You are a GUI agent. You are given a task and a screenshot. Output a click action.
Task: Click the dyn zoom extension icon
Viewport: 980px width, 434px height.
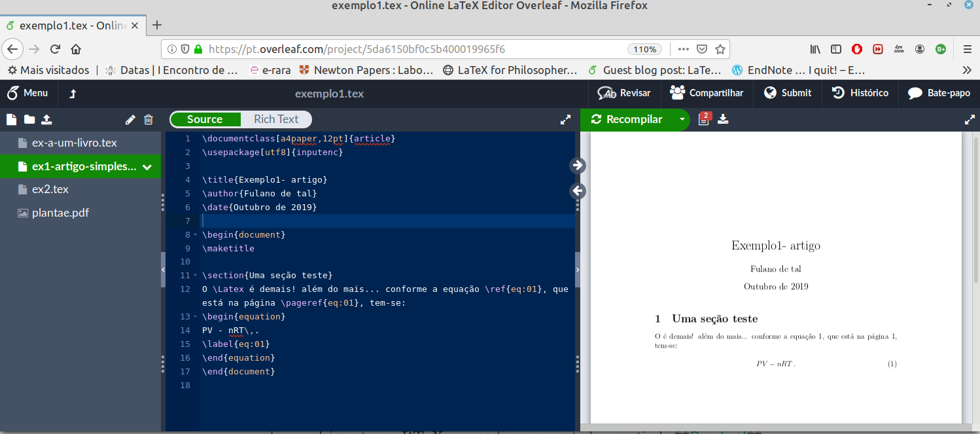(x=899, y=49)
